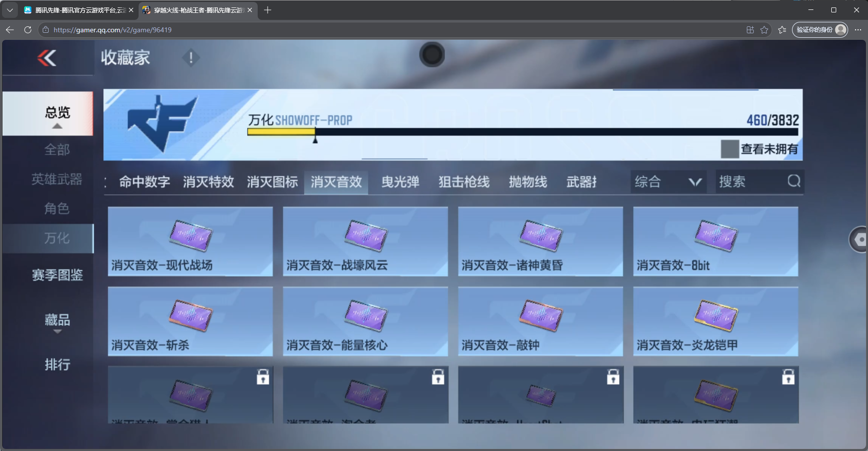Open the exclamation info icon beside 收藏家
Viewport: 868px width, 451px height.
(191, 58)
